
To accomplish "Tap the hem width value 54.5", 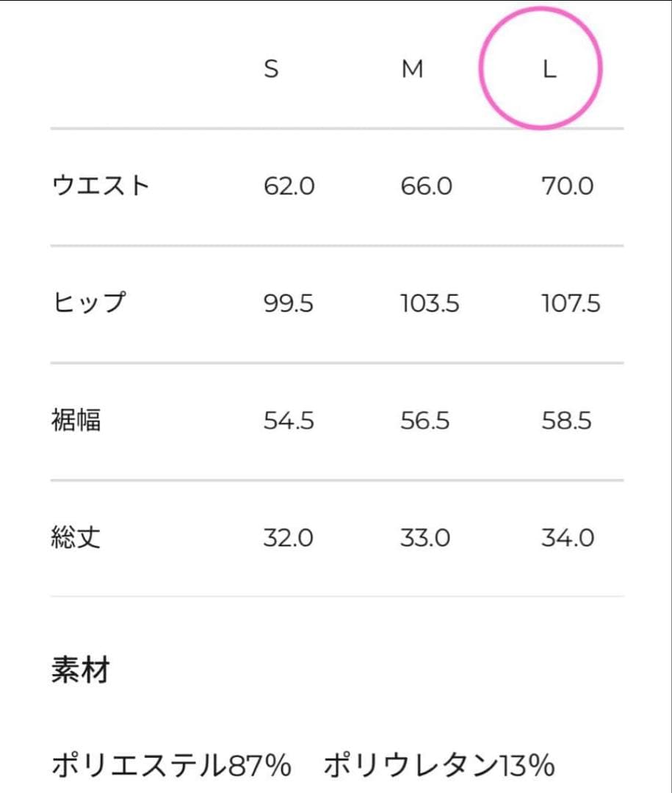I will [289, 421].
